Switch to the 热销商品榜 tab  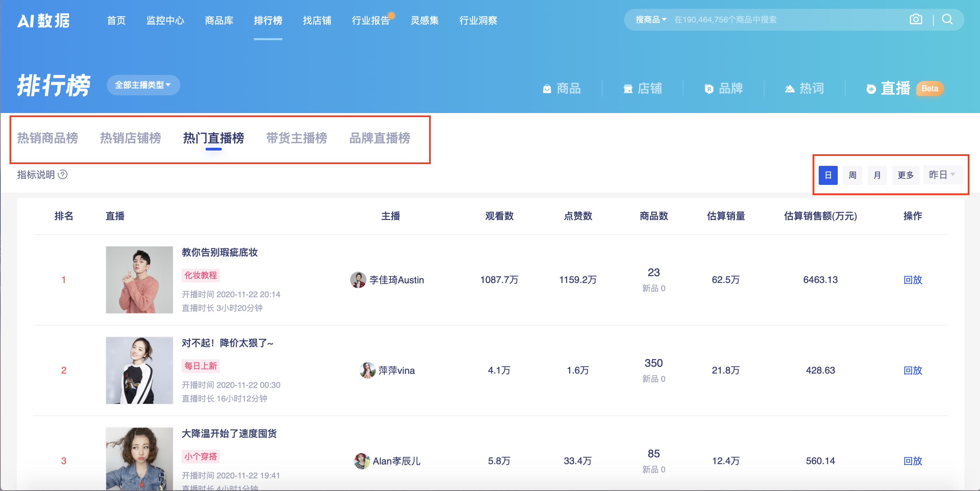(x=47, y=138)
